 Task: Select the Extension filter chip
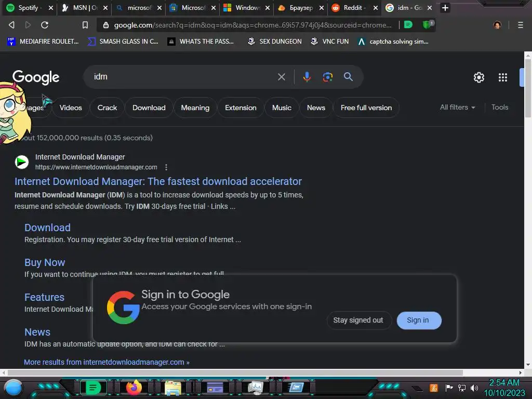pos(241,108)
